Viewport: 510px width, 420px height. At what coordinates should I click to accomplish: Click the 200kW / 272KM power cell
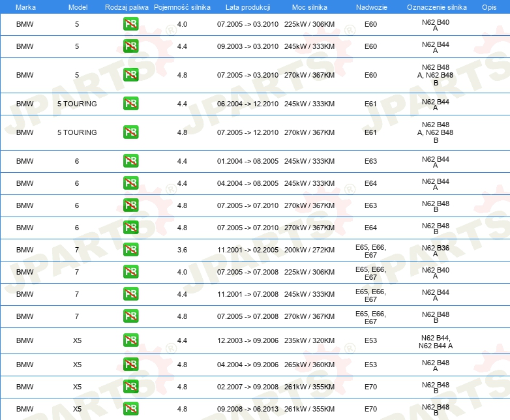click(x=309, y=250)
